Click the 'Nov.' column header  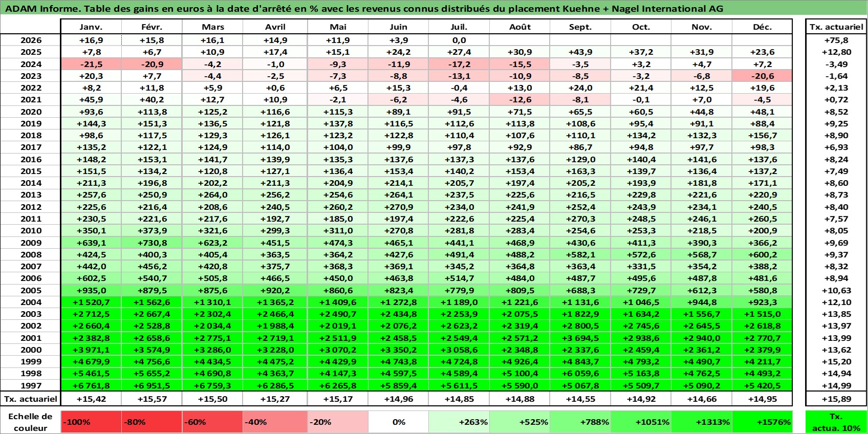click(702, 27)
